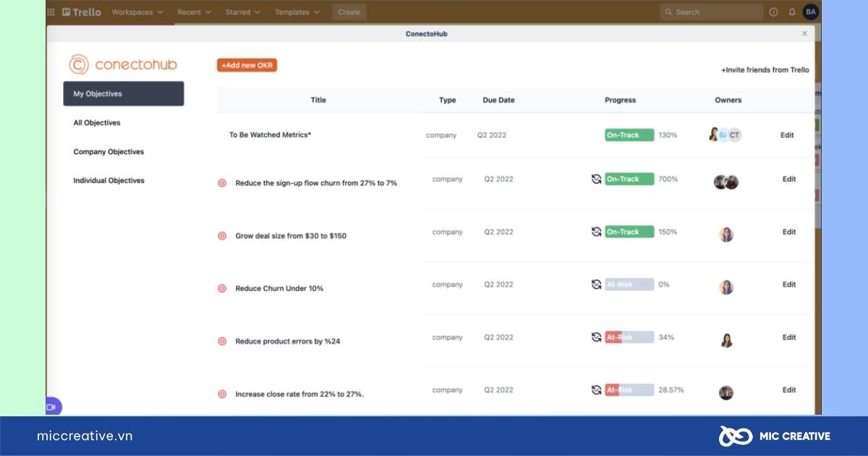Viewport: 868px width, 456px height.
Task: Click sync icon in the 0% progress row
Action: [x=596, y=284]
